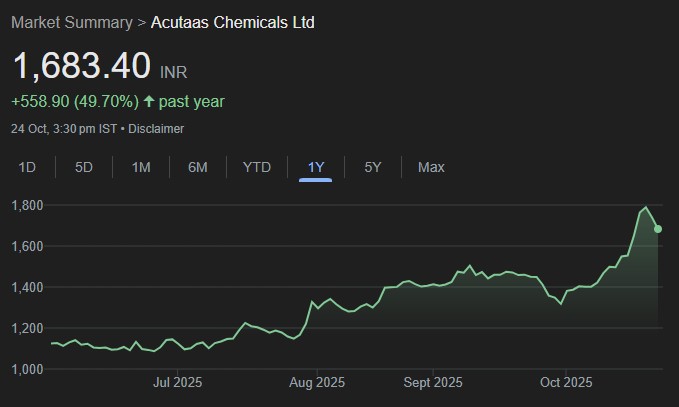This screenshot has height=407, width=679.
Task: Switch to the 1D range tab
Action: point(27,167)
